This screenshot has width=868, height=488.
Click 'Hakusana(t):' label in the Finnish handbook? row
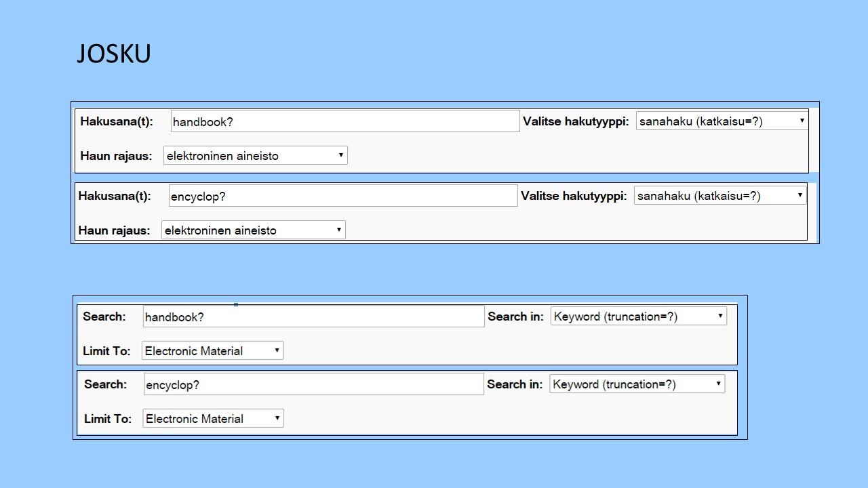coord(117,121)
